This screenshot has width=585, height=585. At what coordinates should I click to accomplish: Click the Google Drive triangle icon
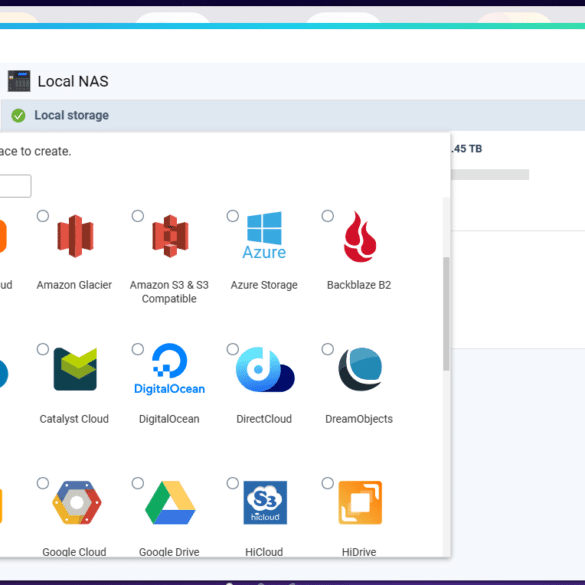coord(170,503)
